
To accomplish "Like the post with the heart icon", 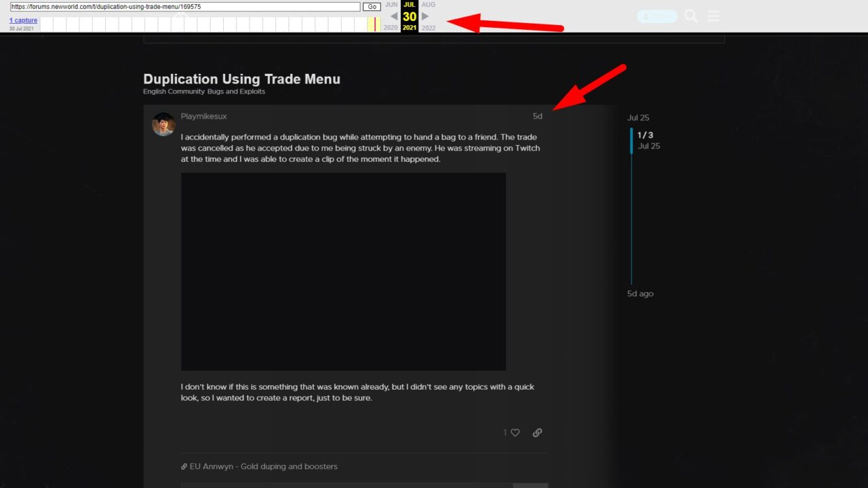I will point(515,432).
